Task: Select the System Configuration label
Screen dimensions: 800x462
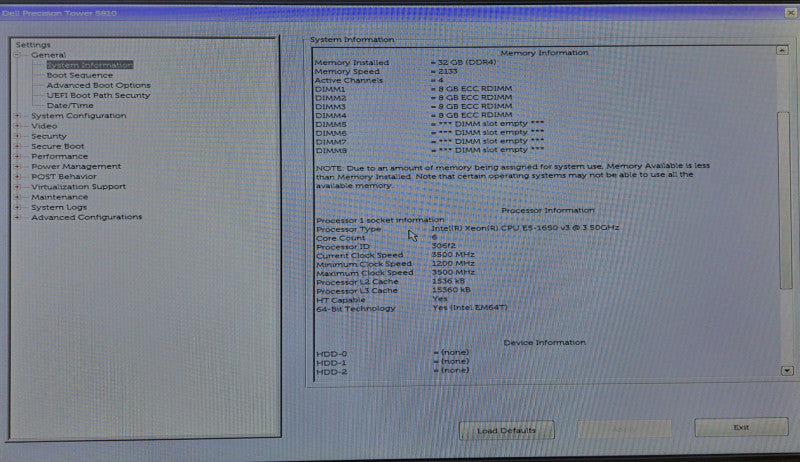Action: tap(79, 116)
